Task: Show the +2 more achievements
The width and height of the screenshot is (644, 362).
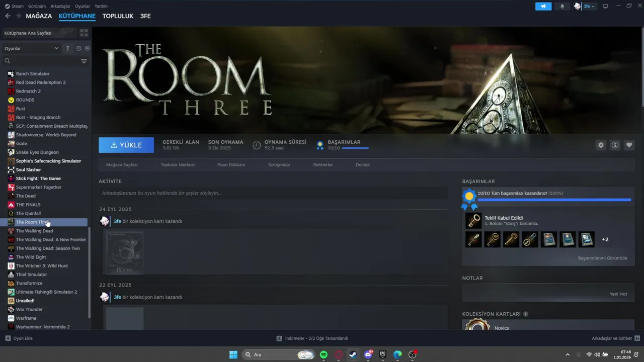Action: (x=605, y=239)
